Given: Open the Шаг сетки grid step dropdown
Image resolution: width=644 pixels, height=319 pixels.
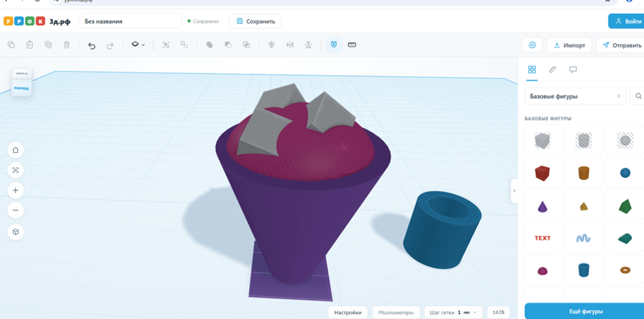Looking at the screenshot, I should coord(453,312).
